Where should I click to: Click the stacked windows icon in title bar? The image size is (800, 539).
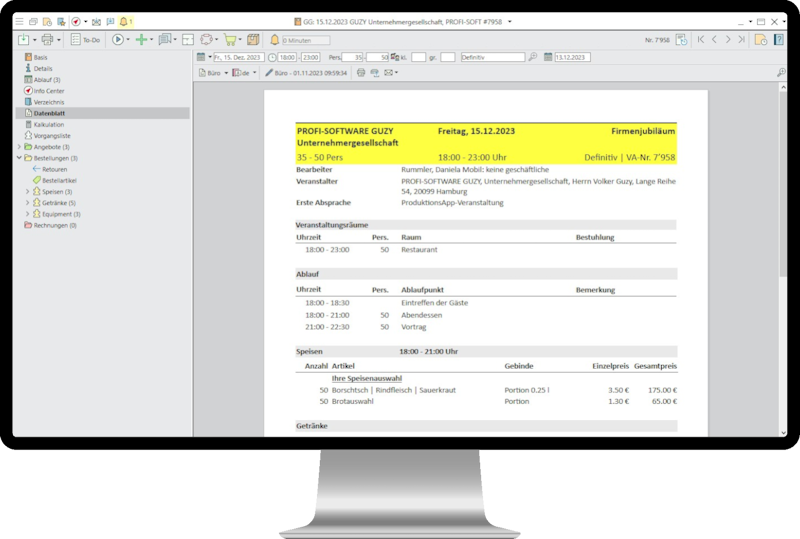pyautogui.click(x=33, y=21)
